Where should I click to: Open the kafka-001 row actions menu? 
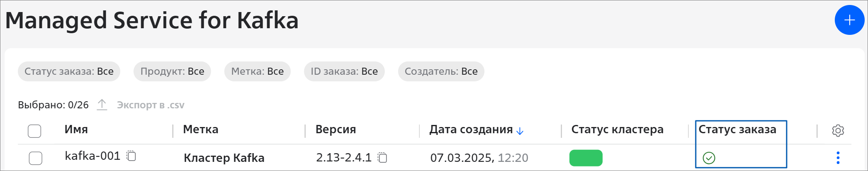pos(838,158)
